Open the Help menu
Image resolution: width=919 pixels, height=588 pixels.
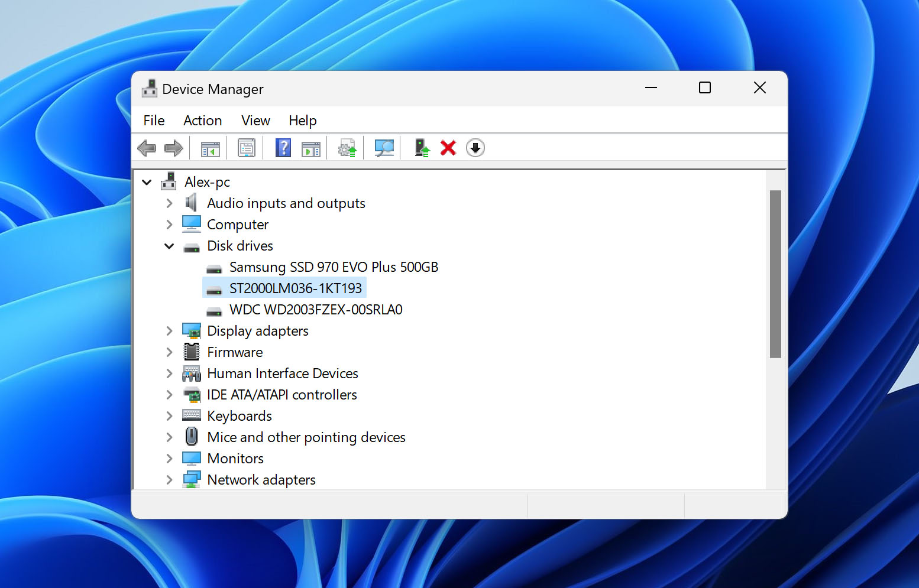click(303, 121)
